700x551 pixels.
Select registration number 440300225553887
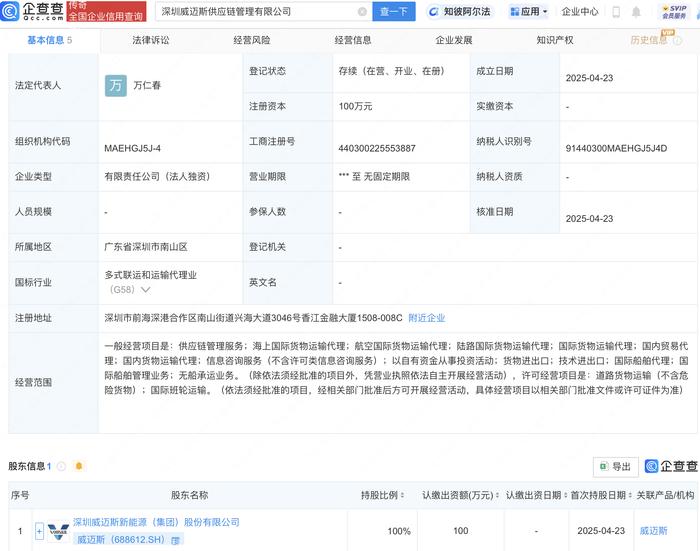click(x=377, y=148)
